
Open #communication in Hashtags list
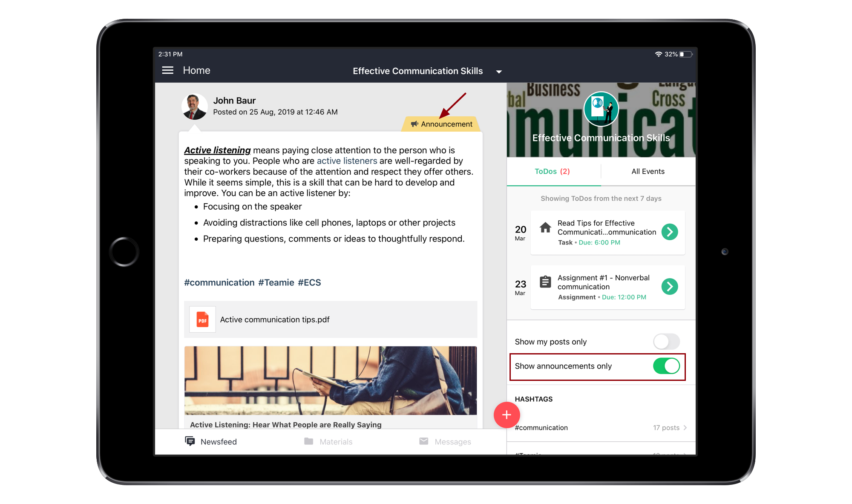601,428
